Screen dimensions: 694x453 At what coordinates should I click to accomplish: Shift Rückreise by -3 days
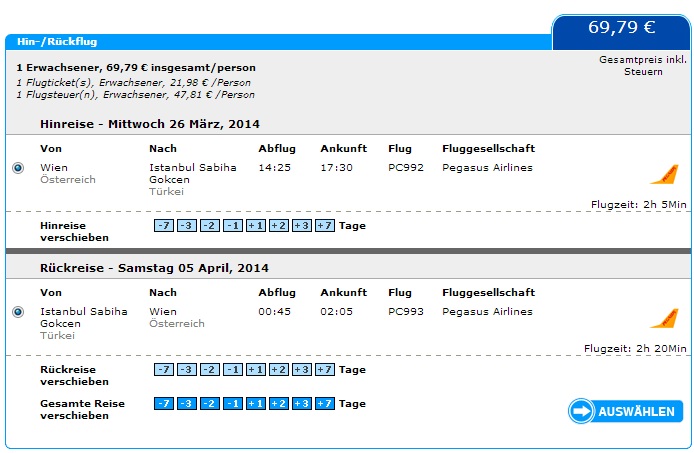[x=187, y=369]
